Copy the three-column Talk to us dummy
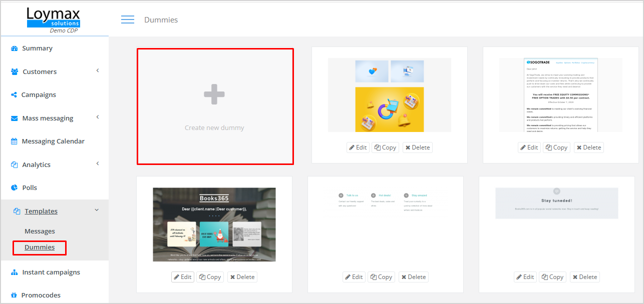This screenshot has height=304, width=644. 381,277
